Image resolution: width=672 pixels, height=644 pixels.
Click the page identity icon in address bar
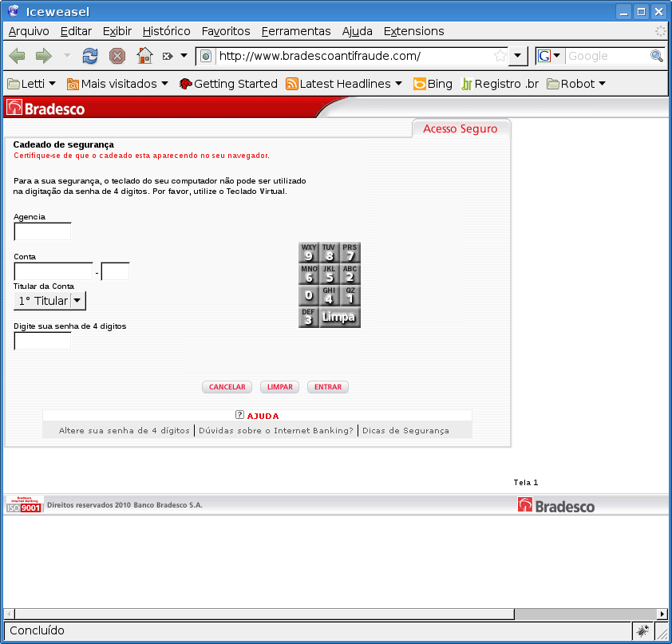point(206,56)
